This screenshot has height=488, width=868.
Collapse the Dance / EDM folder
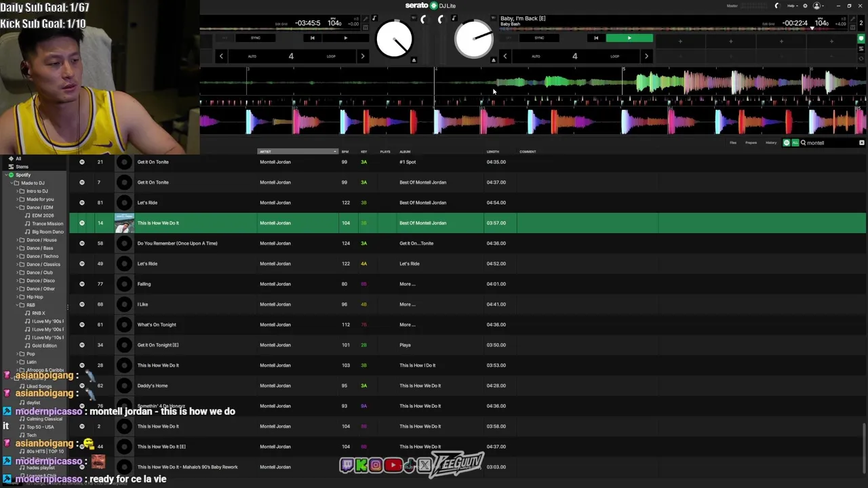(16, 207)
